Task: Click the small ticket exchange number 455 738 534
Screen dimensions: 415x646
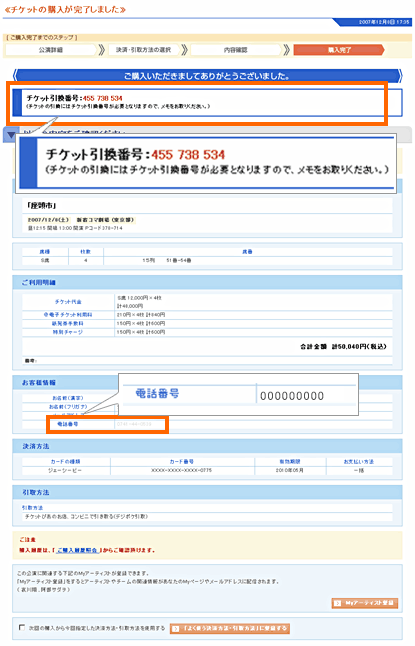Action: tap(103, 98)
